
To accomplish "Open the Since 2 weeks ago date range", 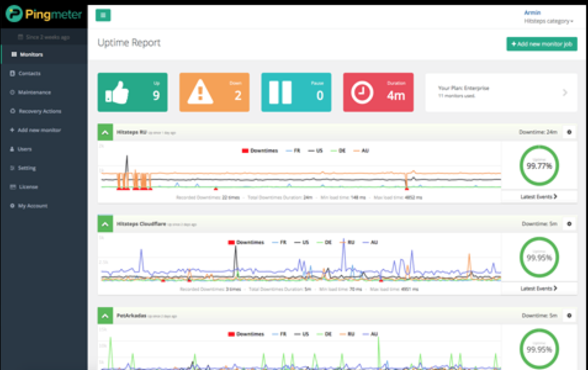I will pos(44,37).
